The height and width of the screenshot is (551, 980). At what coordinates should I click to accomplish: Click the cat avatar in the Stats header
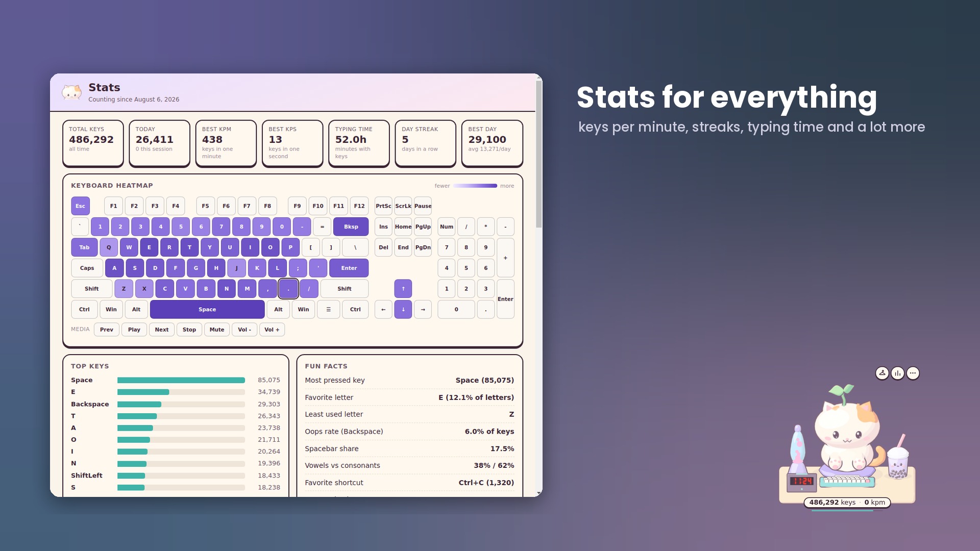tap(71, 92)
